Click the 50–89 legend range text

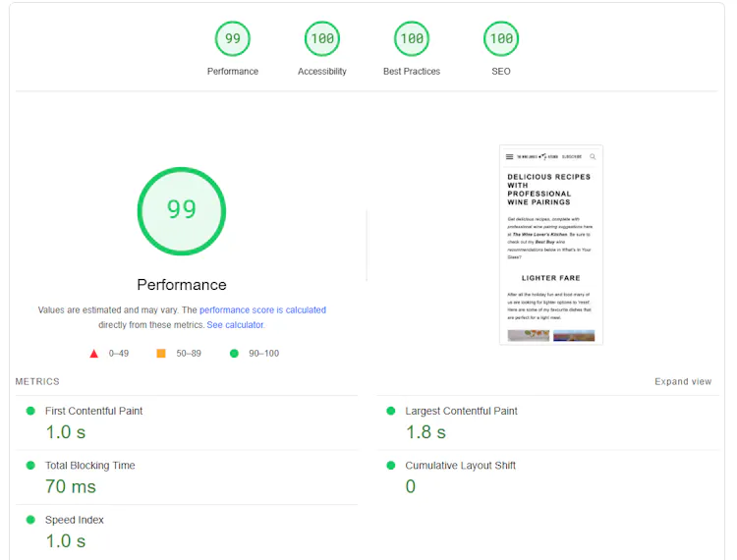coord(189,354)
